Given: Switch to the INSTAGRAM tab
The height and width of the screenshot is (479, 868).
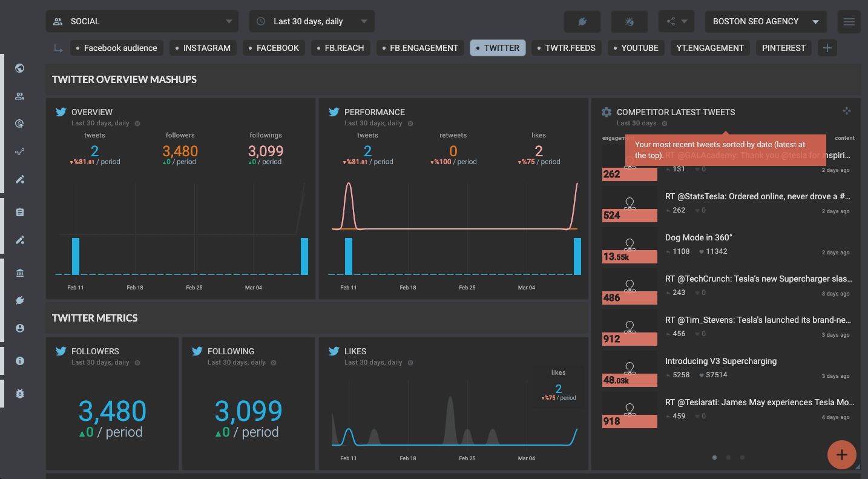Looking at the screenshot, I should 203,48.
